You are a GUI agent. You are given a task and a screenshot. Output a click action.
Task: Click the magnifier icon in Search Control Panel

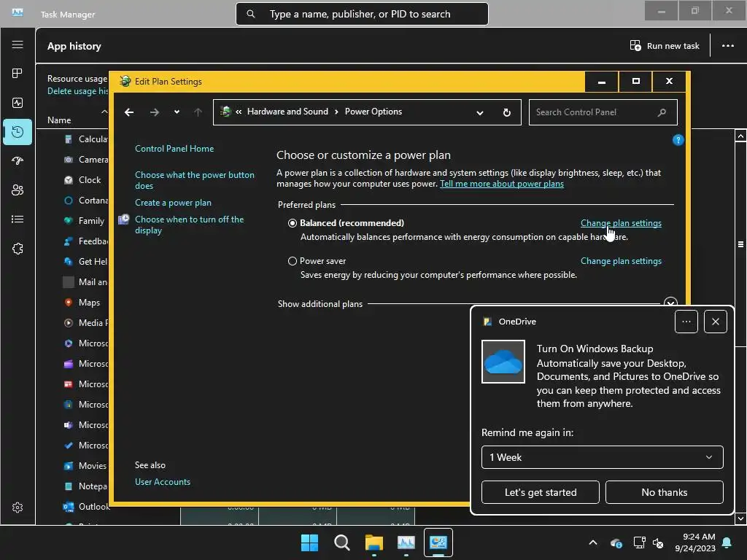[662, 112]
